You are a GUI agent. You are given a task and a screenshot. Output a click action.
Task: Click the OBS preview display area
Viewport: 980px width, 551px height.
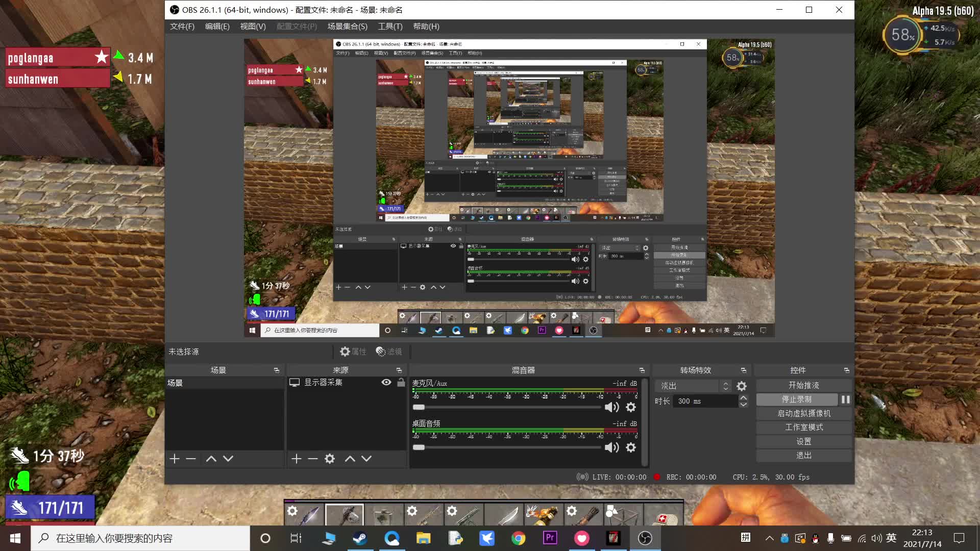509,188
